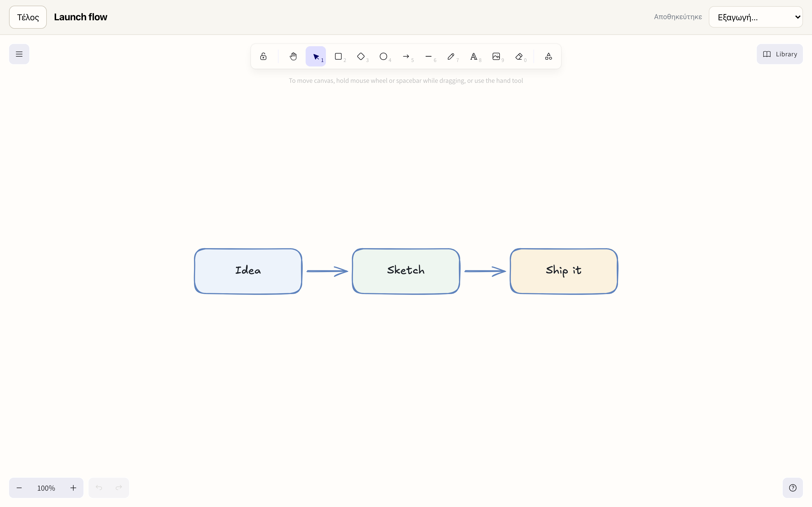Activate the Eraser tool

click(519, 56)
